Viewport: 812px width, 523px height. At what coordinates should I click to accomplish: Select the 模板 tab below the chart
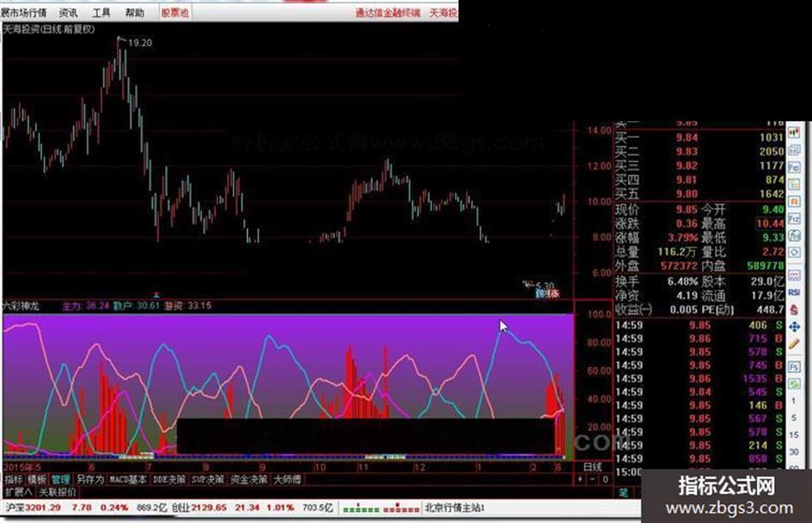(37, 479)
